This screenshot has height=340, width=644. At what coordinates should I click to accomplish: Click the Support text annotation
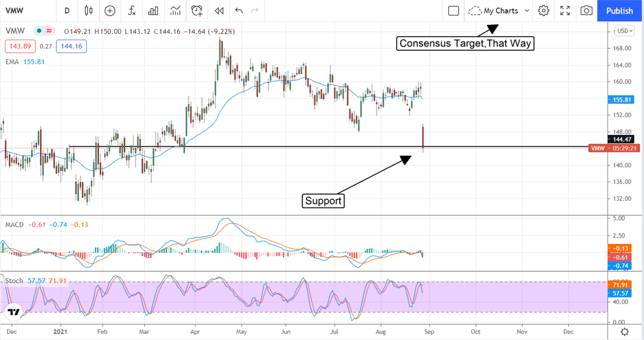[324, 201]
